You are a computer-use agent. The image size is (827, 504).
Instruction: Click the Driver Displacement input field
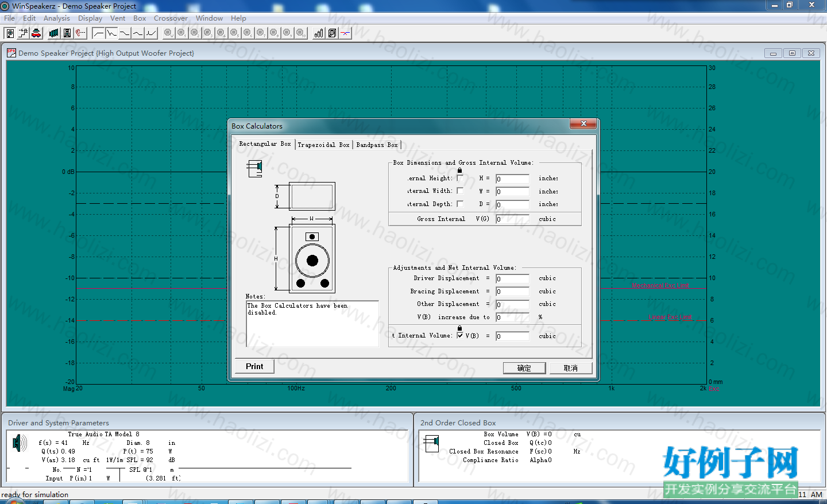point(512,279)
